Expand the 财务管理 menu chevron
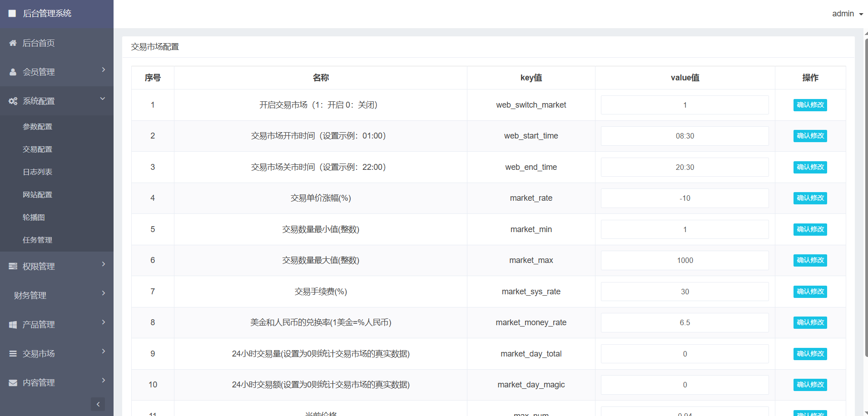Screen dimensions: 868x416 click(104, 293)
